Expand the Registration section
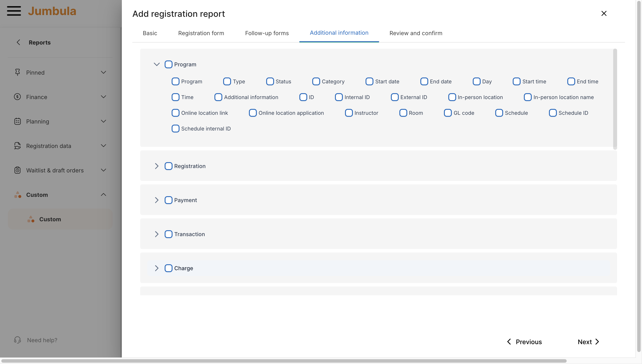This screenshot has height=364, width=642. point(157,166)
